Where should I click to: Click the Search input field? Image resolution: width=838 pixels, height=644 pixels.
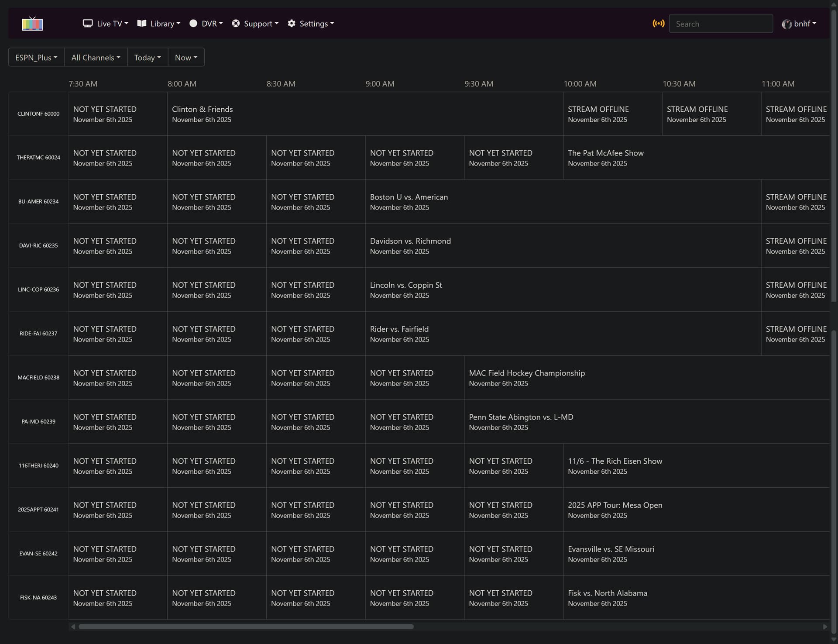pyautogui.click(x=721, y=24)
